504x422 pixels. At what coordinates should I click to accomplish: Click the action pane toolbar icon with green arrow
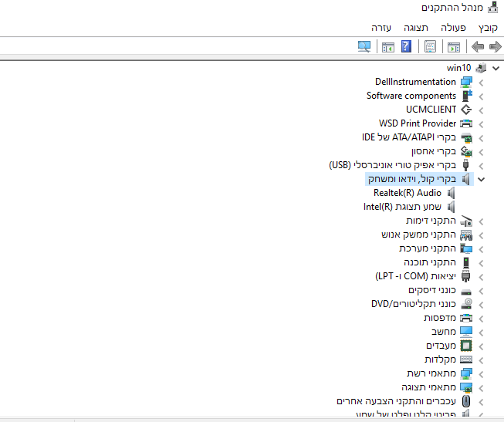[388, 46]
